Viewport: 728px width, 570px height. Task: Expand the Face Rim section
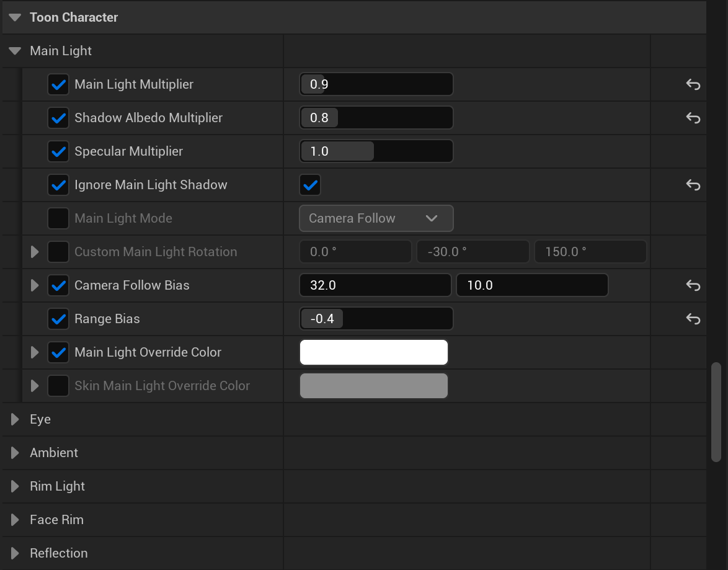click(x=15, y=519)
